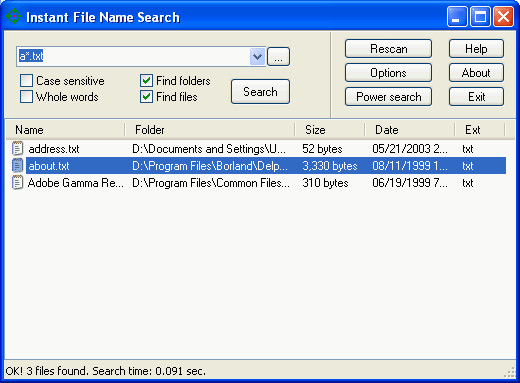Uncheck the Find files option
Screen dimensions: 520x383
(x=146, y=97)
